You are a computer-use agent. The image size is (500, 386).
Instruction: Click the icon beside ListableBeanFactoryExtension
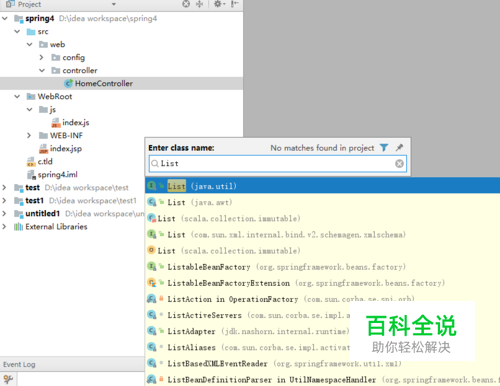tap(152, 283)
